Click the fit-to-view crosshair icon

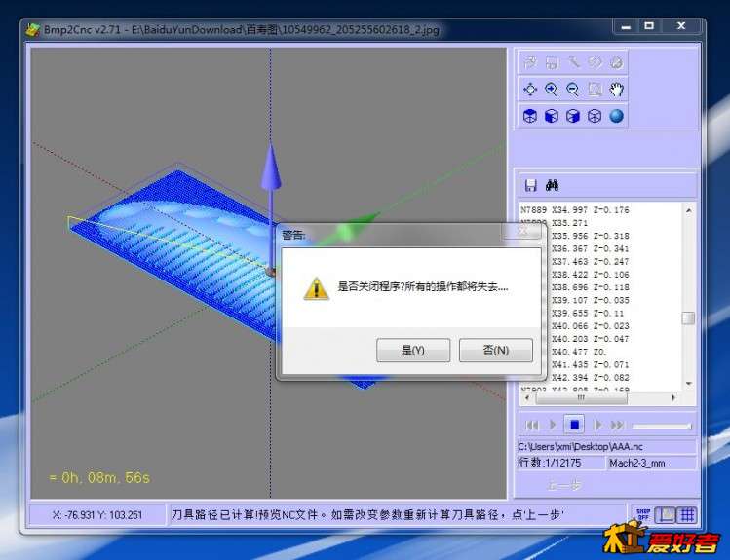(530, 90)
